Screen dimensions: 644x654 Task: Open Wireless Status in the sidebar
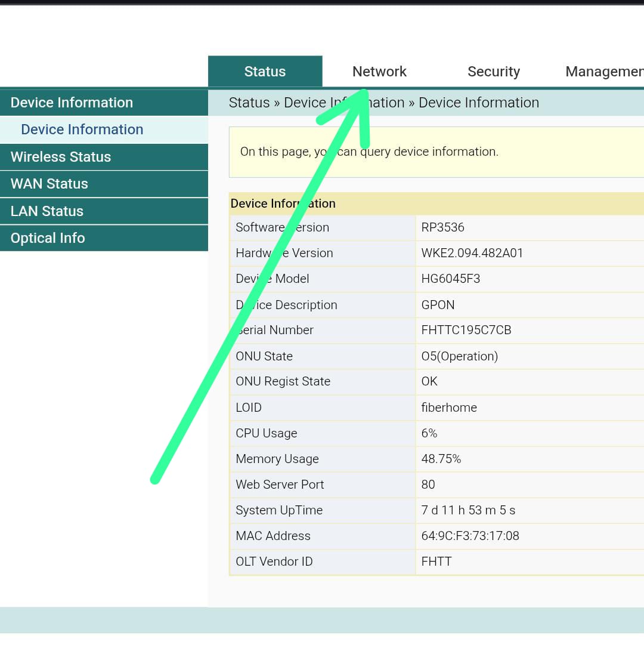[x=60, y=157]
